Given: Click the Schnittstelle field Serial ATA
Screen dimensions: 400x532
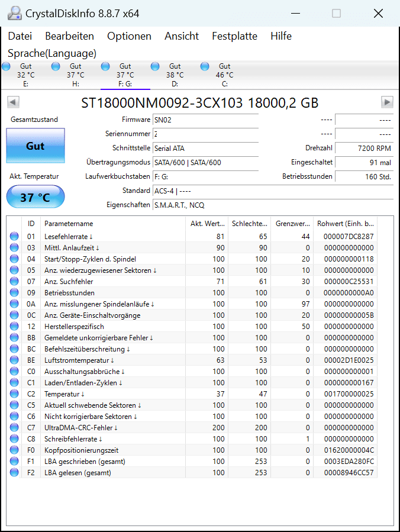Looking at the screenshot, I should [x=205, y=149].
